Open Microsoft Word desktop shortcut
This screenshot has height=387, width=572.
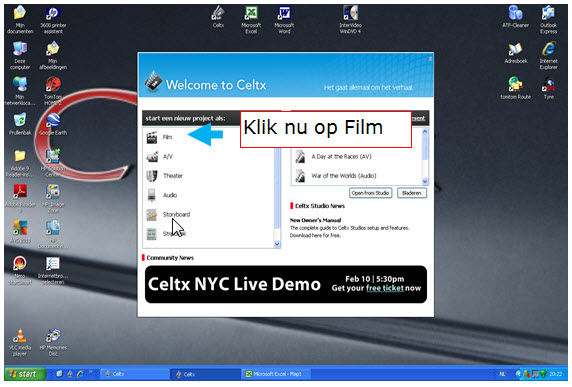click(x=284, y=20)
